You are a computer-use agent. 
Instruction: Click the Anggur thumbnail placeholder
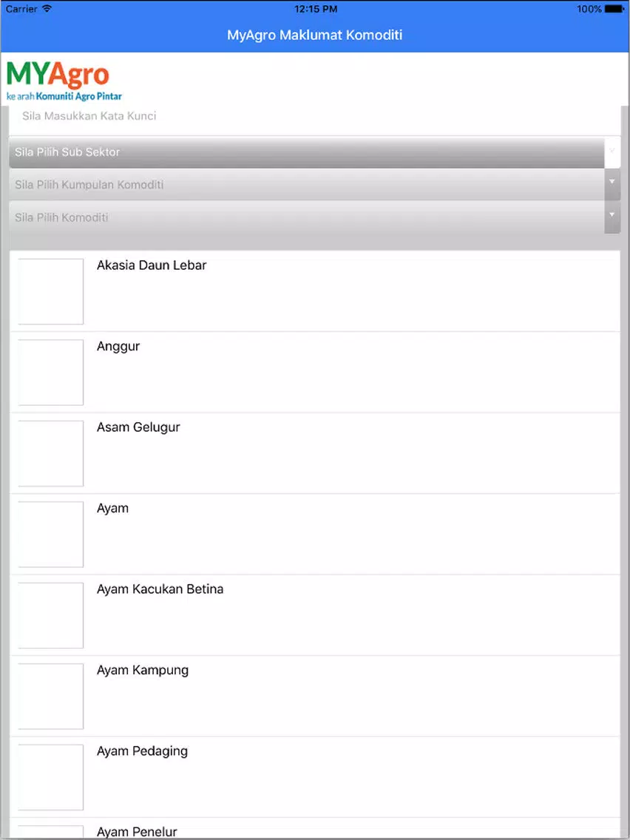[51, 373]
